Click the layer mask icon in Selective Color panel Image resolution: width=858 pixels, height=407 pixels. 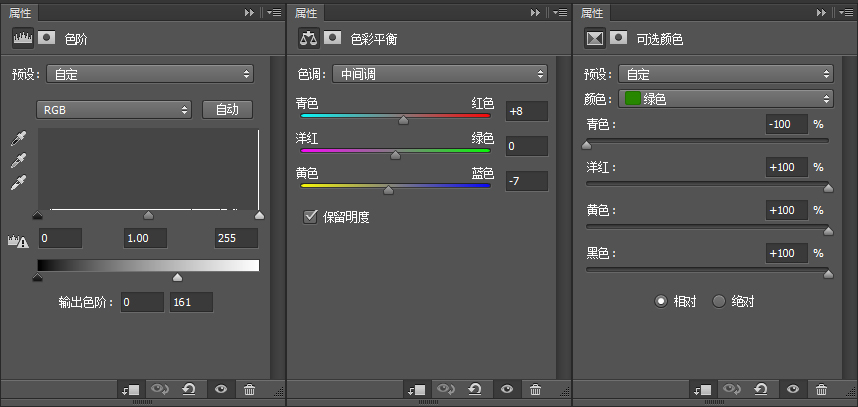[620, 39]
